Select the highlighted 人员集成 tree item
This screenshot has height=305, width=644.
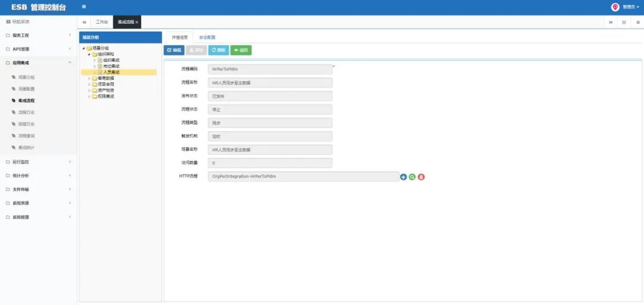[112, 72]
